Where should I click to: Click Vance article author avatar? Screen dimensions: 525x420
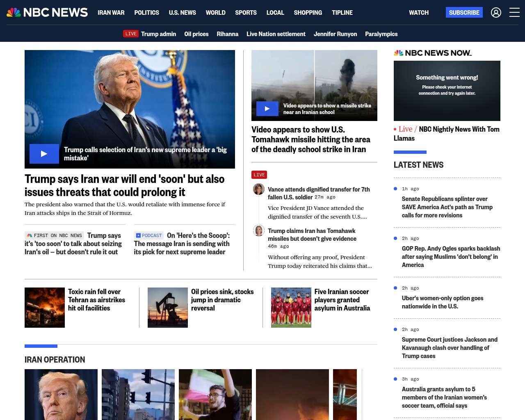(x=259, y=189)
